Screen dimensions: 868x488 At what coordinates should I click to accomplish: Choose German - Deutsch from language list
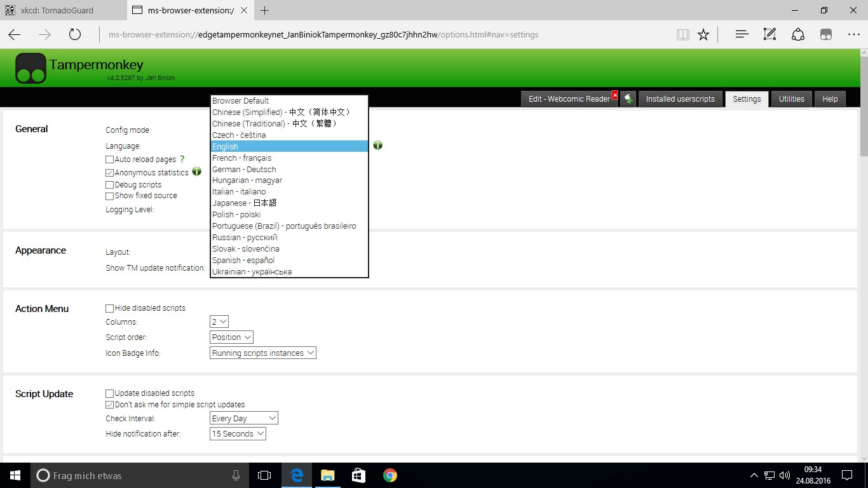point(289,169)
